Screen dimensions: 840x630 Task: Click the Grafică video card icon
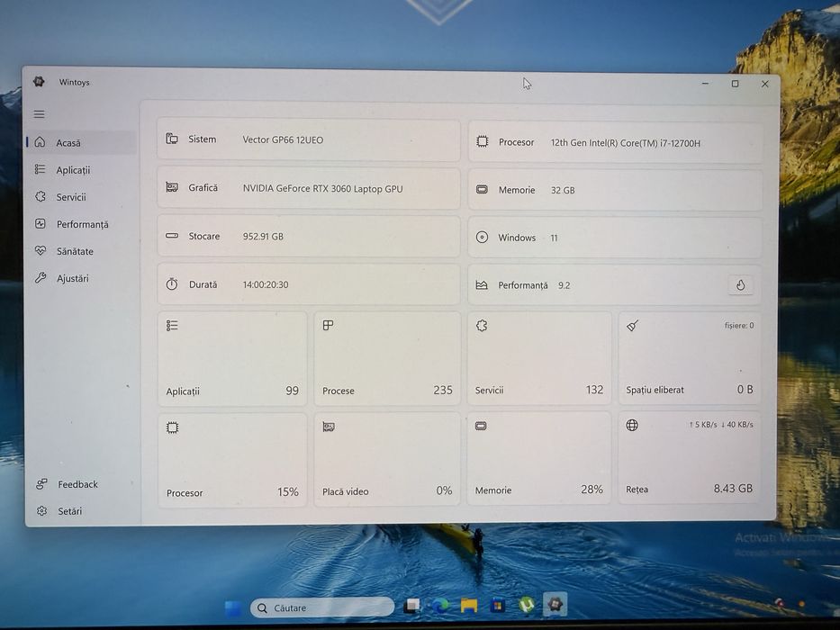point(172,187)
